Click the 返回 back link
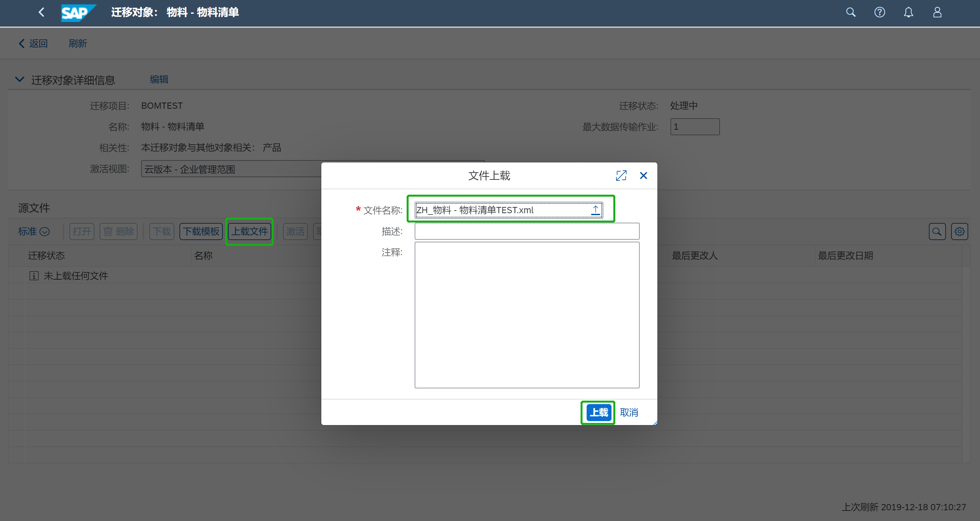The height and width of the screenshot is (521, 980). (x=33, y=43)
